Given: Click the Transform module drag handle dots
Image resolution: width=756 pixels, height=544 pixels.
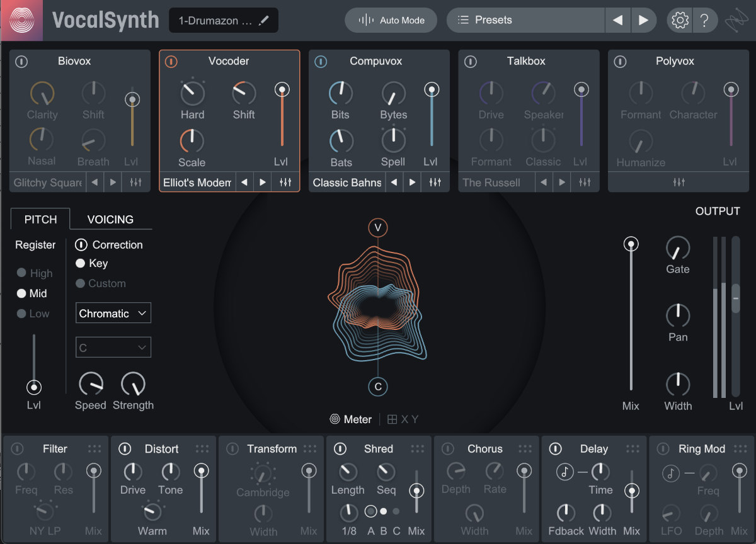Looking at the screenshot, I should pos(310,449).
